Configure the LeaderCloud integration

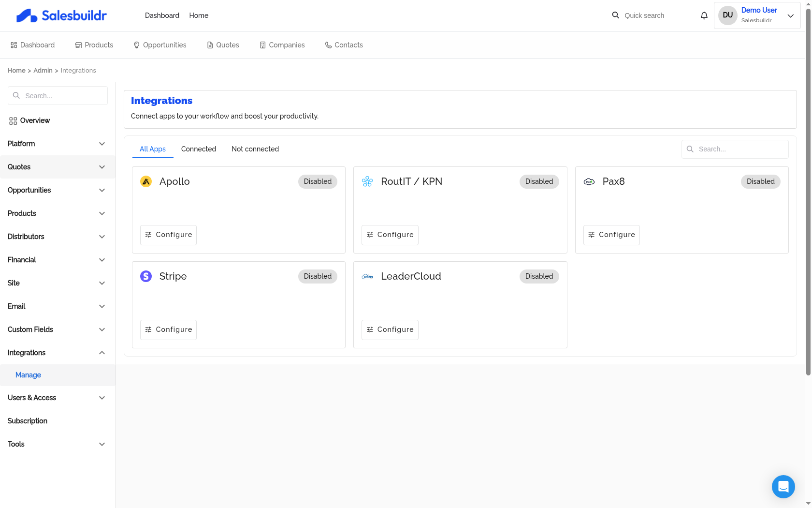coord(390,329)
